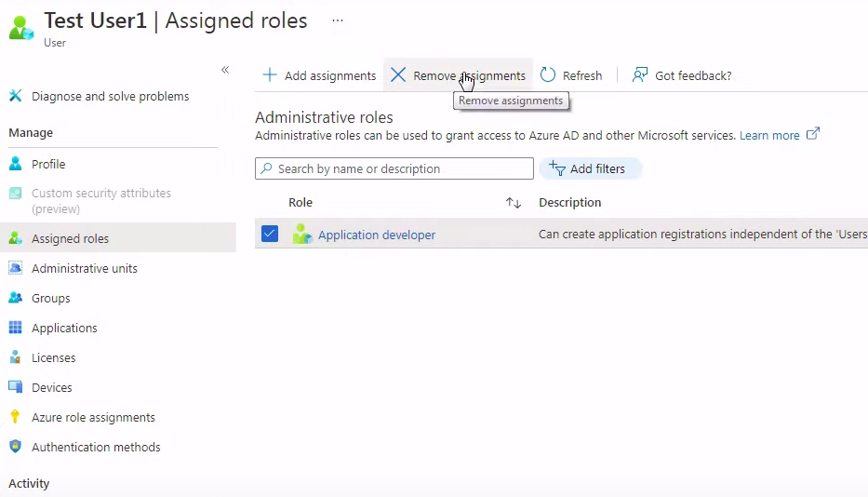Screen dimensions: 868x497
Task: Open Administrative units
Action: [84, 268]
